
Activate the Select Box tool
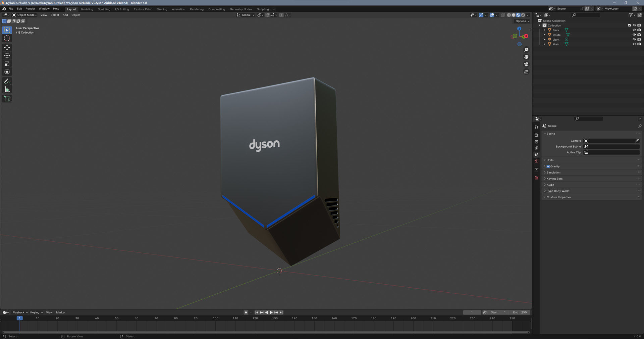click(7, 30)
